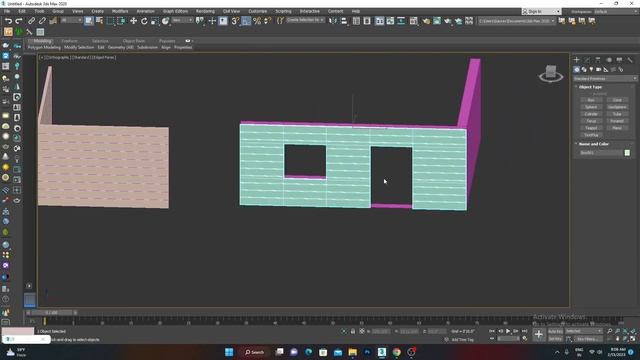The width and height of the screenshot is (640, 360).
Task: Click the Sphere primitive button
Action: point(591,107)
